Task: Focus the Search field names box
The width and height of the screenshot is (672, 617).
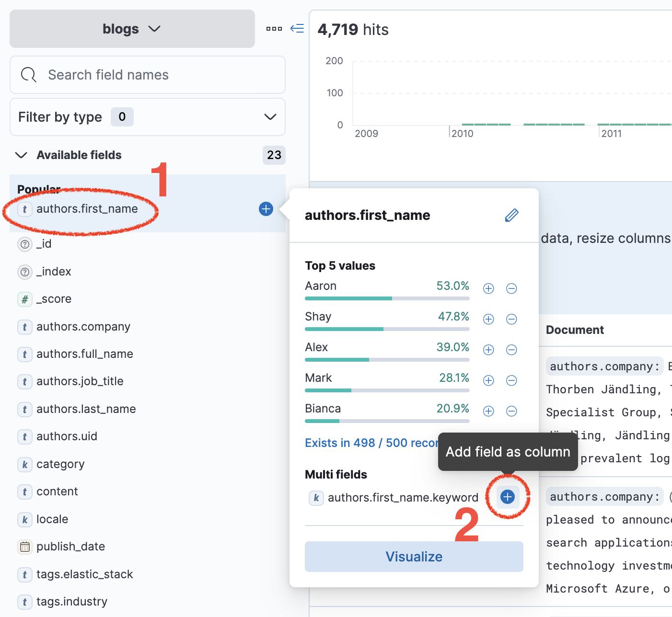Action: [148, 75]
